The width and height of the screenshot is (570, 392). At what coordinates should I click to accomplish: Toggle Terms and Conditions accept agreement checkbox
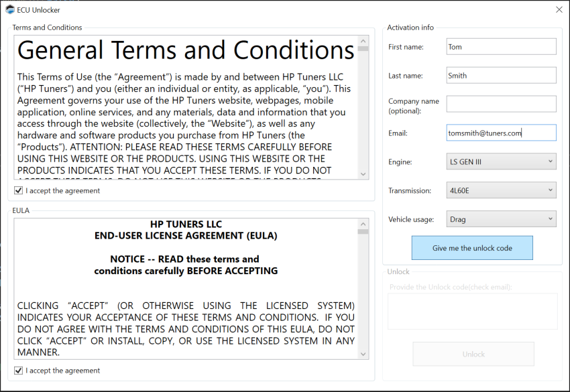[18, 191]
